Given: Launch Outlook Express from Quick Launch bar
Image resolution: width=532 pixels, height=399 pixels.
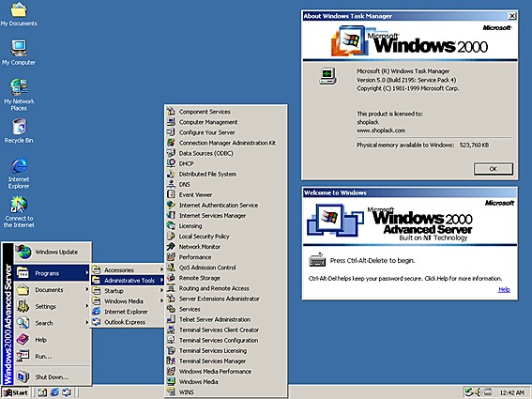Looking at the screenshot, I should (x=67, y=392).
